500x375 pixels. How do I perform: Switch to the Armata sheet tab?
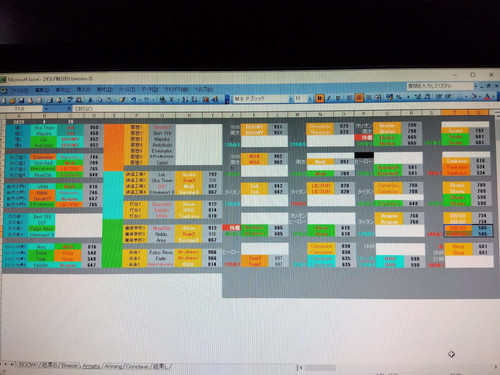pos(91,366)
